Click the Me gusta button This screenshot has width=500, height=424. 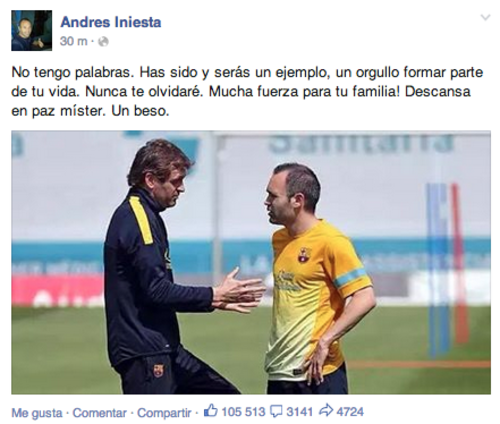click(37, 413)
